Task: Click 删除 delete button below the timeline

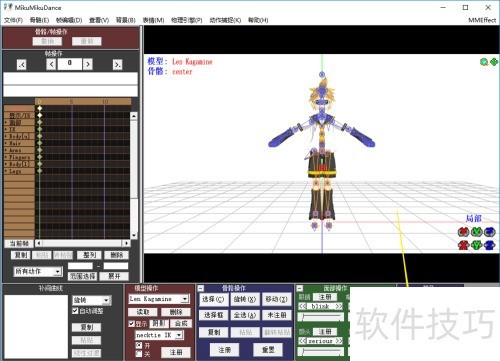Action: click(x=116, y=255)
